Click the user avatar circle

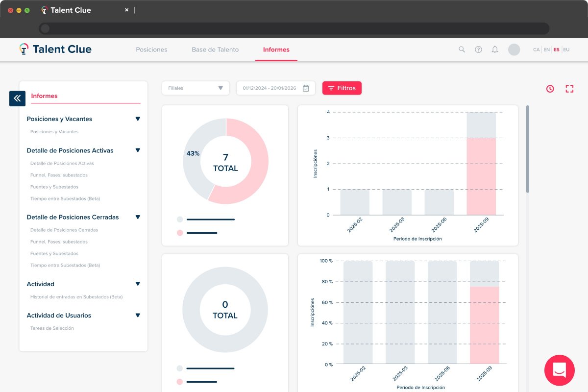pos(514,49)
